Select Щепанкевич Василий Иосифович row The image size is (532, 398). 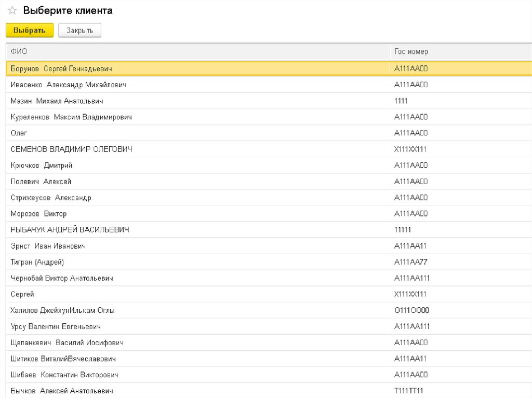(66, 343)
